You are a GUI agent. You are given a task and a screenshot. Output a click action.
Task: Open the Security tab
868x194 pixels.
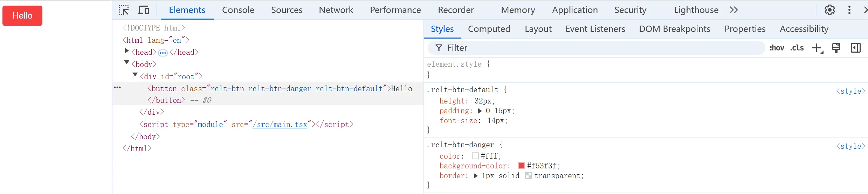click(630, 10)
